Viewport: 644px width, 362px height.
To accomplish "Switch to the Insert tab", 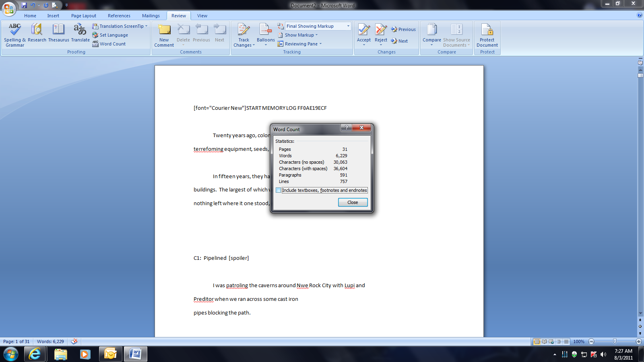I will 53,16.
